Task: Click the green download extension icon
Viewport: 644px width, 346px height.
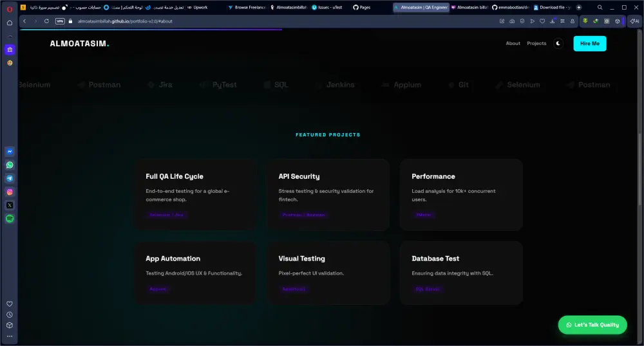Action: point(585,21)
